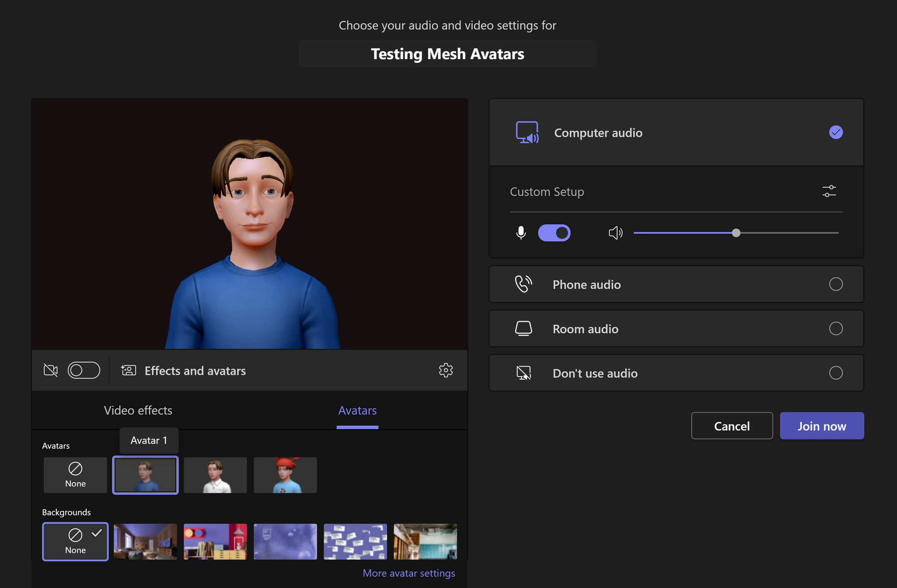The image size is (897, 588).
Task: Switch to the Avatars tab
Action: coord(357,410)
